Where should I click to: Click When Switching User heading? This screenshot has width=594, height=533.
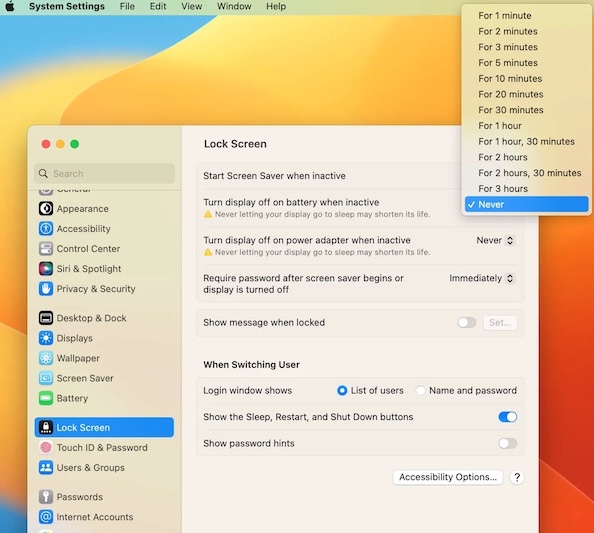tap(251, 364)
